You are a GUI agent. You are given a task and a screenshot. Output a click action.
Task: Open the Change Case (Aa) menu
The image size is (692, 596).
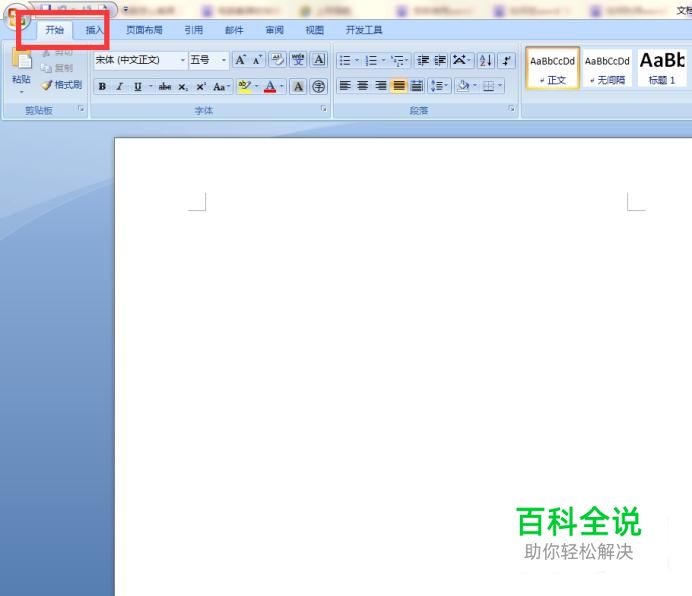(221, 87)
